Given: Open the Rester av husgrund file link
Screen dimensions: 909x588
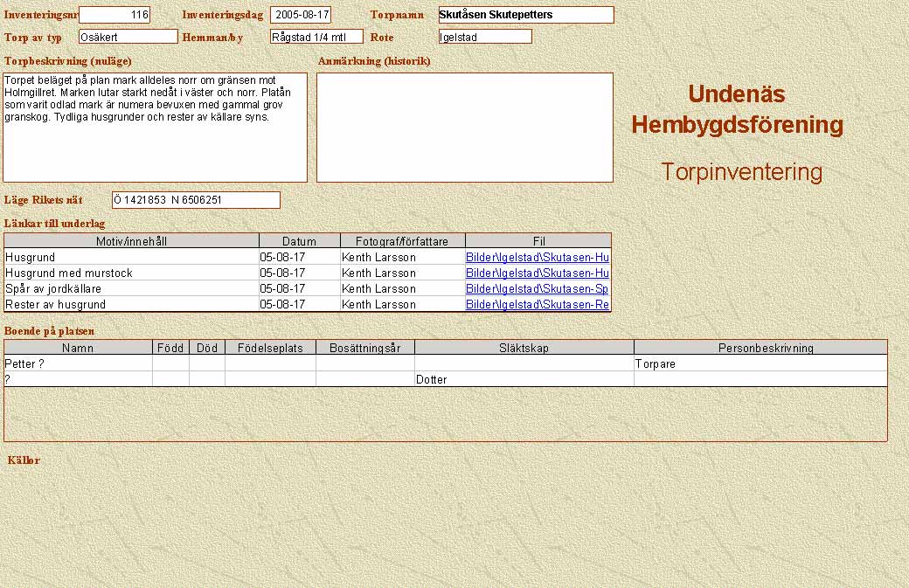Looking at the screenshot, I should coord(537,305).
